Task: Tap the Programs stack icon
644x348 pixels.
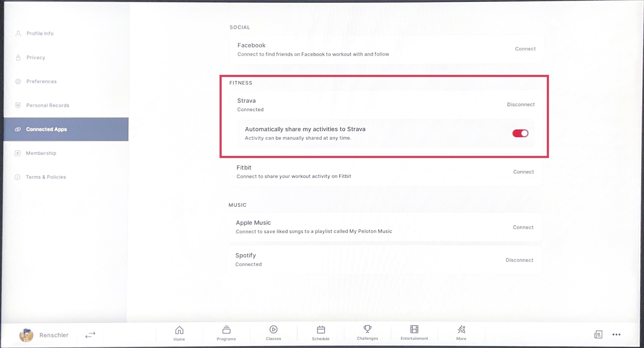Action: (226, 330)
